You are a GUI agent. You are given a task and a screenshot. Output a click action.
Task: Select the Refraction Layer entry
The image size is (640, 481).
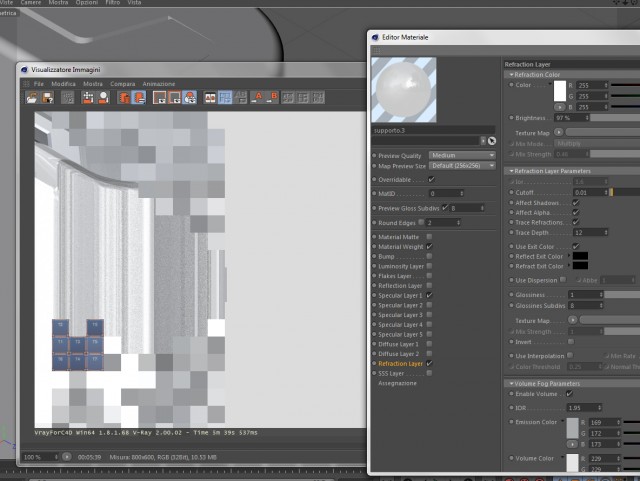click(400, 363)
